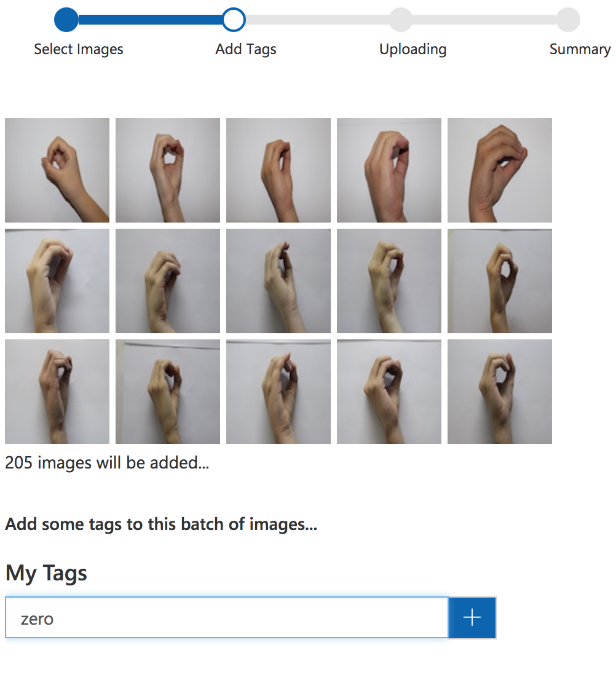This screenshot has height=680, width=616.
Task: Open the top-left hand gesture thumbnail
Action: 57,170
